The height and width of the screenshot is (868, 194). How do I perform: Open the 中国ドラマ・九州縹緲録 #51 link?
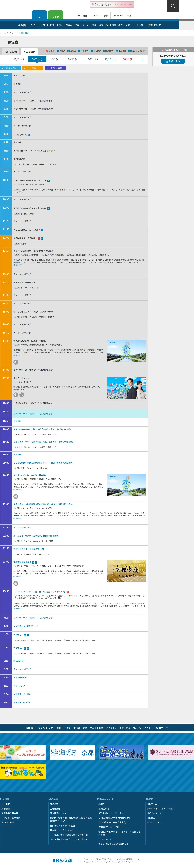tap(44, 504)
